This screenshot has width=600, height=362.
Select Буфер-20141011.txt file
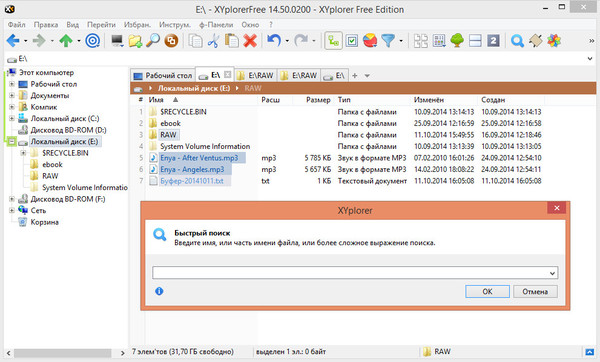(x=191, y=181)
